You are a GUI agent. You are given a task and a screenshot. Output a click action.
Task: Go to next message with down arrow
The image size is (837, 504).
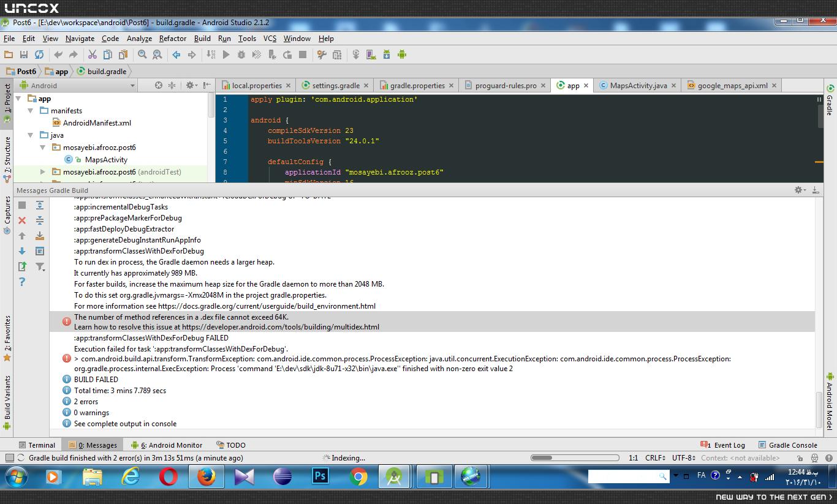22,251
